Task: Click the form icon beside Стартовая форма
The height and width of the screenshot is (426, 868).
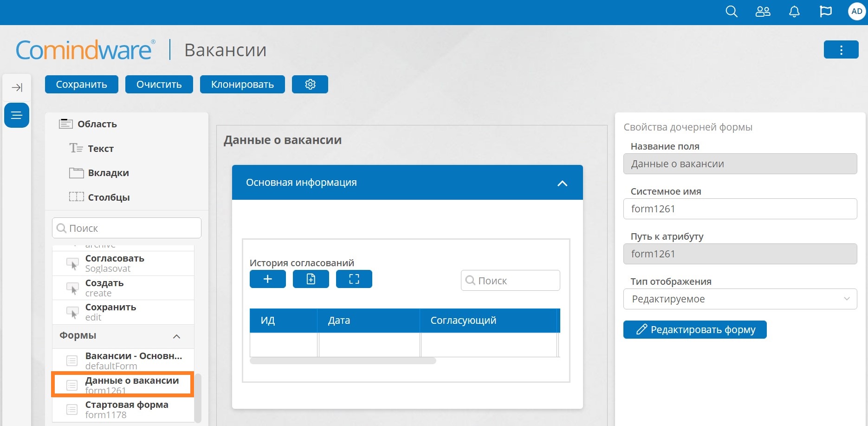Action: (x=72, y=409)
